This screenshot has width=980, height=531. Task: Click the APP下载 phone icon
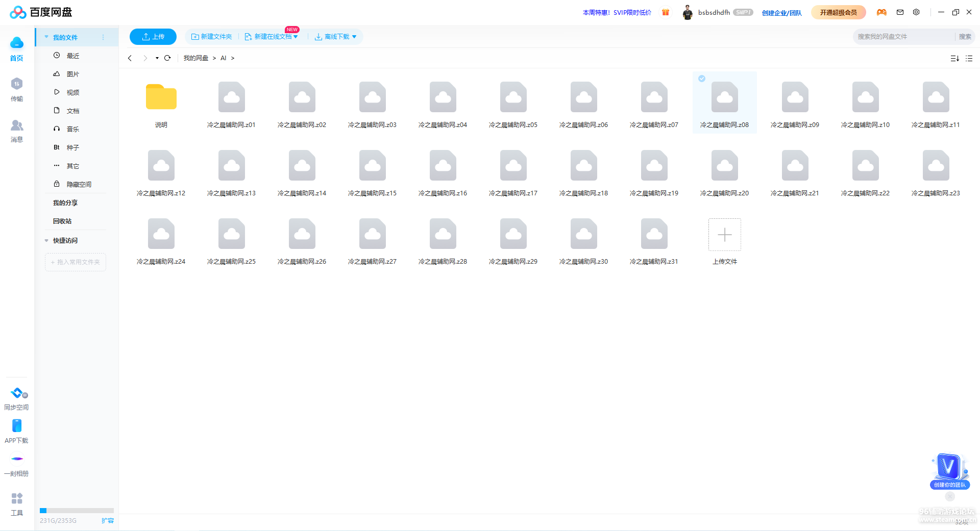click(17, 426)
